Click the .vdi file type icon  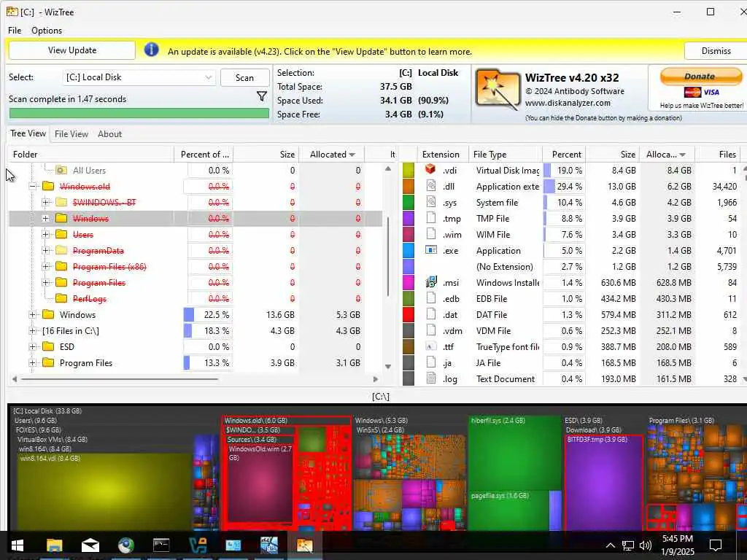[x=430, y=169]
